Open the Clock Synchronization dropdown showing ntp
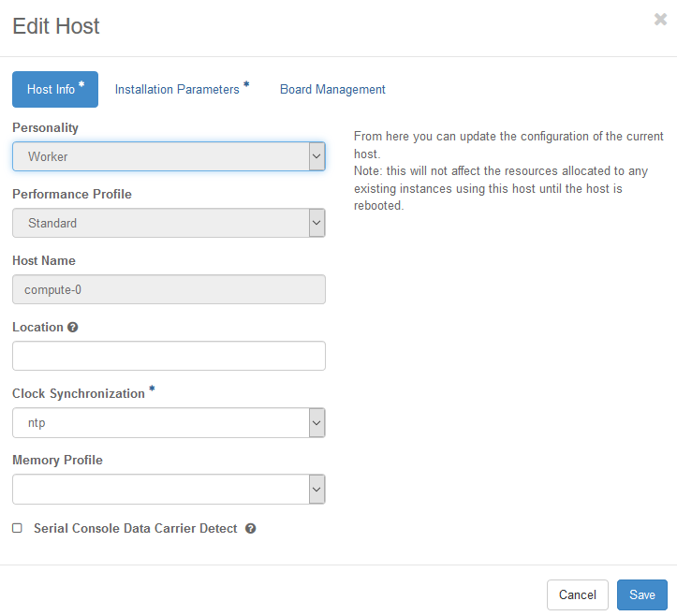The width and height of the screenshot is (677, 616). coord(169,422)
